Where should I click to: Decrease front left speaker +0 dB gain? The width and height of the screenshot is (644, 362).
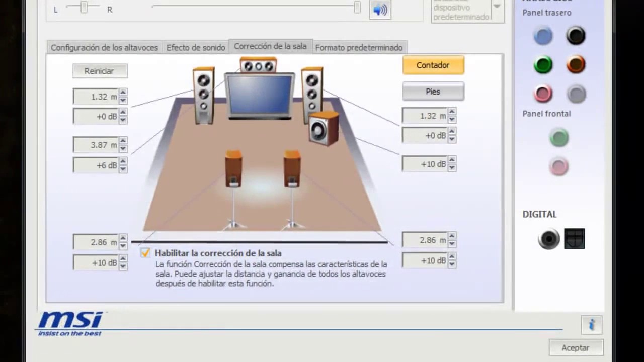(x=123, y=120)
